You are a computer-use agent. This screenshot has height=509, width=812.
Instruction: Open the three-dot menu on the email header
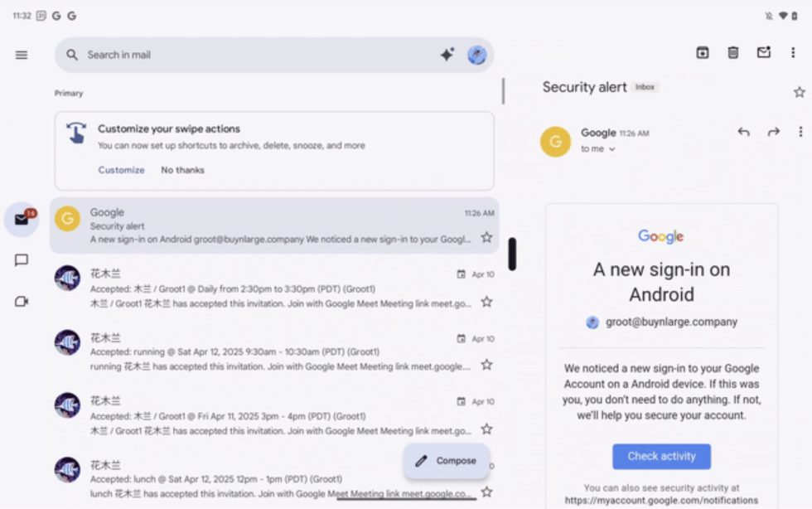[x=799, y=131]
